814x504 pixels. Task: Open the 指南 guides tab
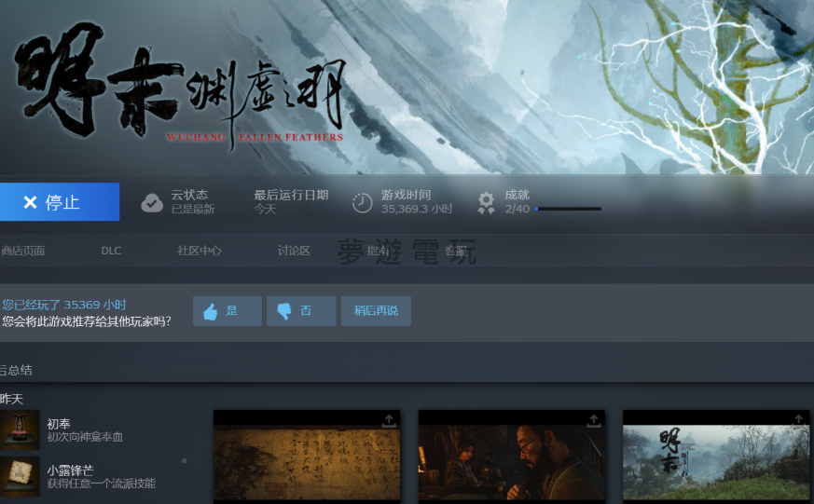[x=378, y=251]
